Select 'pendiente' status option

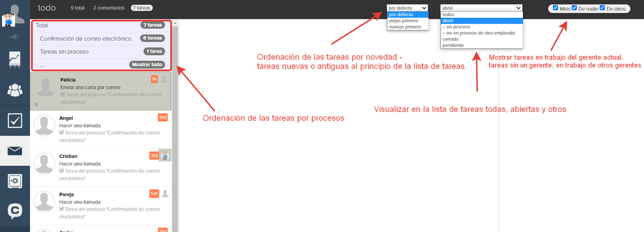[x=481, y=45]
